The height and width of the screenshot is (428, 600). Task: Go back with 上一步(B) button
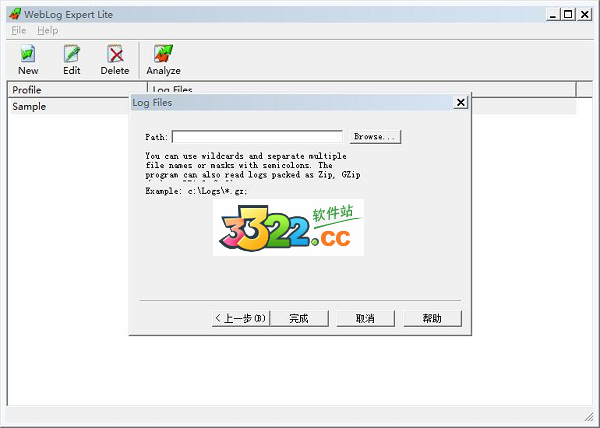tap(241, 318)
